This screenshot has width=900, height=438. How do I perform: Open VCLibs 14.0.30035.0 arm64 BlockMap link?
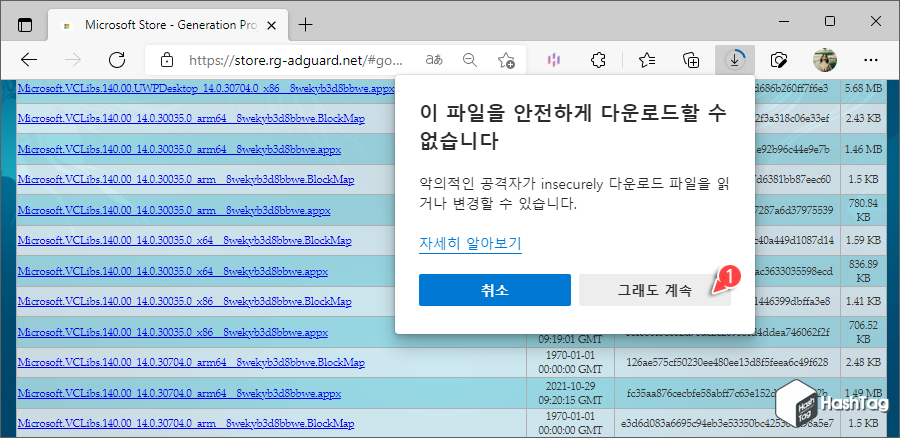pyautogui.click(x=191, y=119)
